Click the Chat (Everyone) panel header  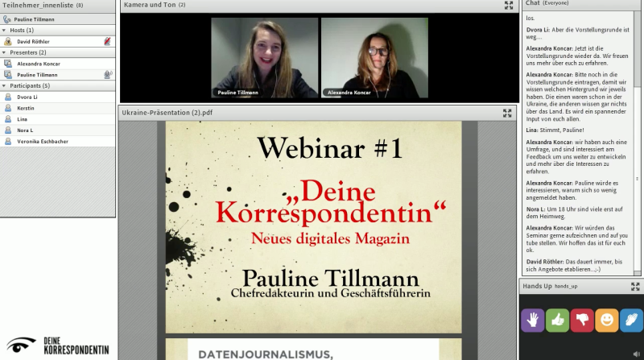click(x=580, y=4)
